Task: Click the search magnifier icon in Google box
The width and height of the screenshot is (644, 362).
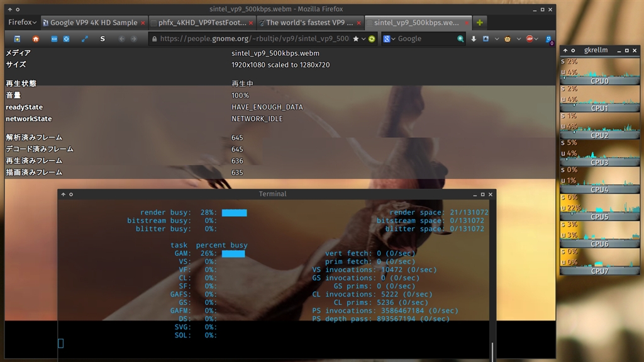Action: pos(460,38)
